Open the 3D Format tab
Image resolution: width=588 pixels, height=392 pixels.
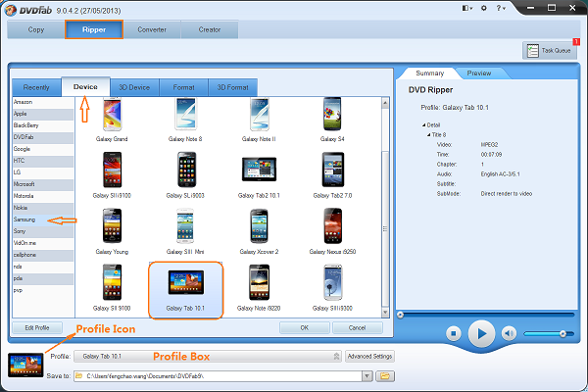click(233, 87)
